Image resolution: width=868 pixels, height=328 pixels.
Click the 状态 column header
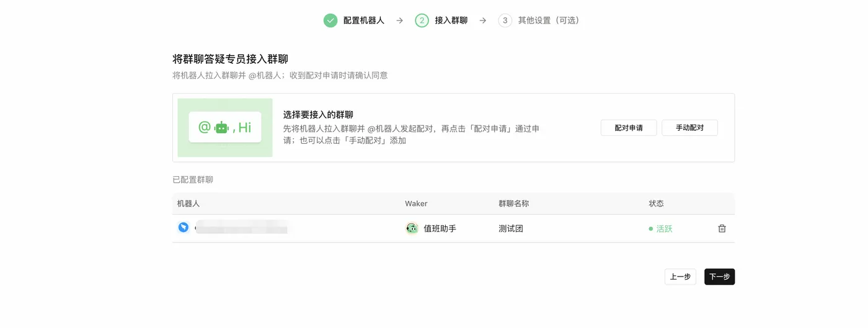point(656,203)
